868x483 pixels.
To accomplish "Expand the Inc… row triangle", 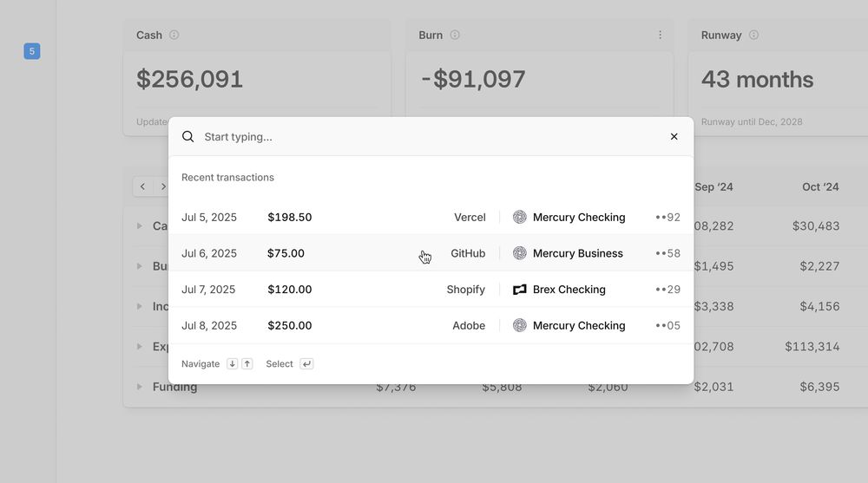I will [140, 306].
